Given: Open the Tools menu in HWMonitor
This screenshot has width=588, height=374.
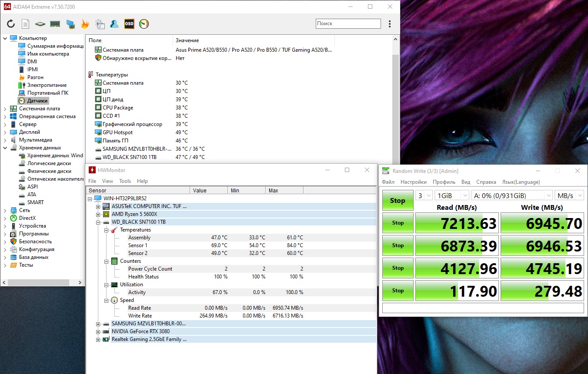Looking at the screenshot, I should point(125,181).
